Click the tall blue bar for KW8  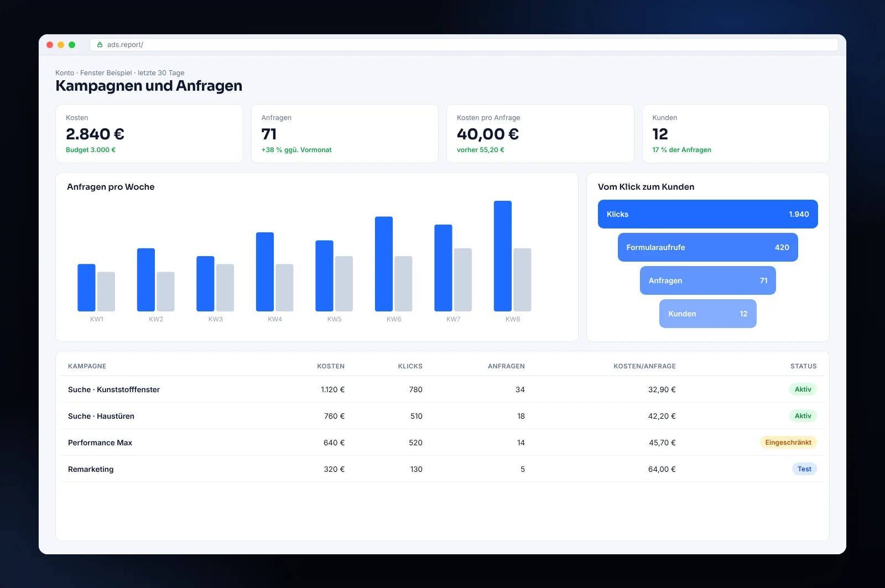tap(503, 256)
